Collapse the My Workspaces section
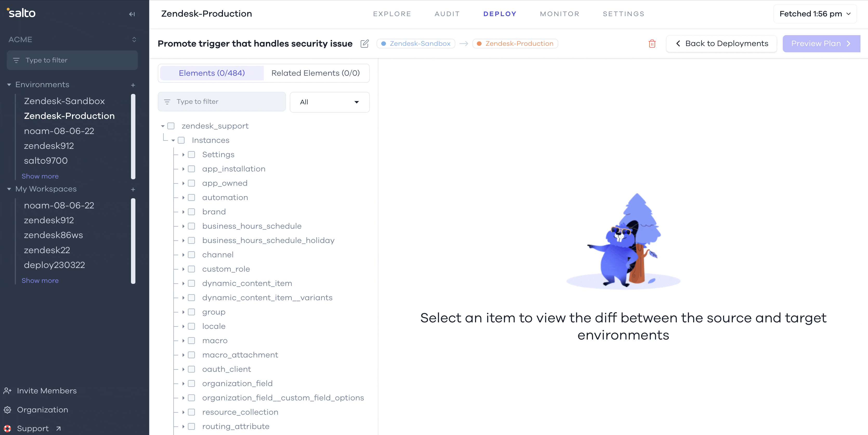The height and width of the screenshot is (435, 868). [9, 189]
